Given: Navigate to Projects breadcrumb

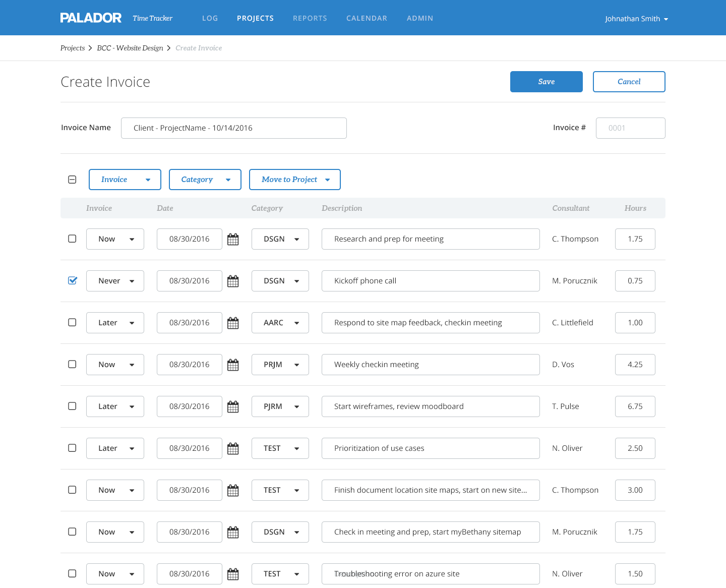Looking at the screenshot, I should pyautogui.click(x=73, y=48).
